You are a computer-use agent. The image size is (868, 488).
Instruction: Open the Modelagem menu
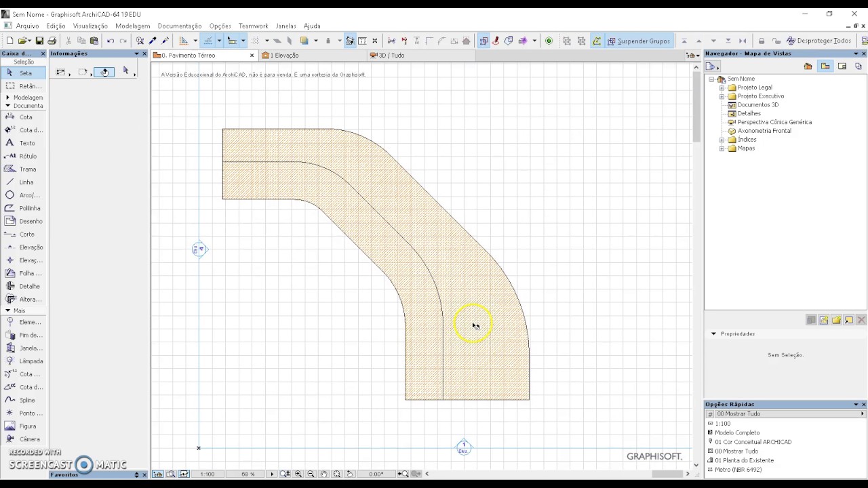click(133, 26)
